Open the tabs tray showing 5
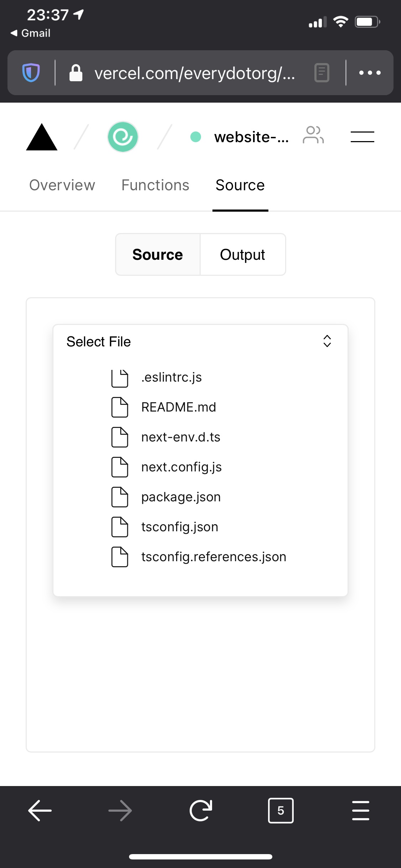401x868 pixels. pyautogui.click(x=281, y=811)
